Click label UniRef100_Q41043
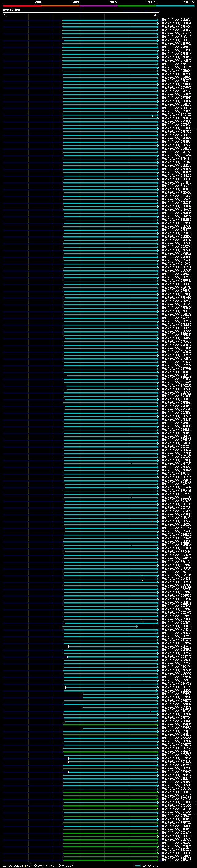 tap(176, 765)
